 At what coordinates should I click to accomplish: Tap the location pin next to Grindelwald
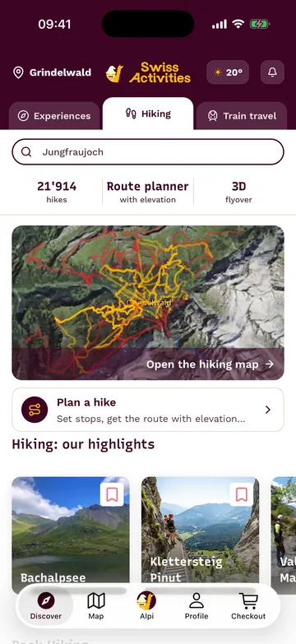[18, 72]
